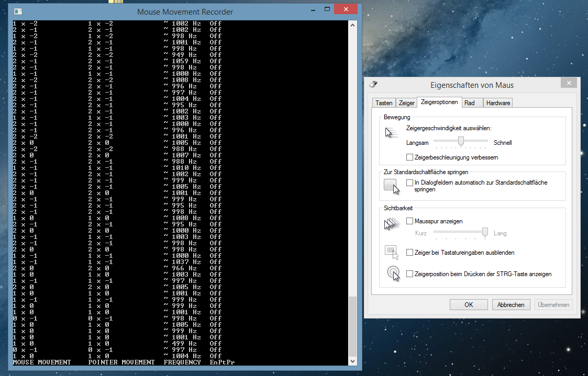Click the icon next to the Standardschaltfläche option
This screenshot has width=588, height=376.
pos(392,186)
